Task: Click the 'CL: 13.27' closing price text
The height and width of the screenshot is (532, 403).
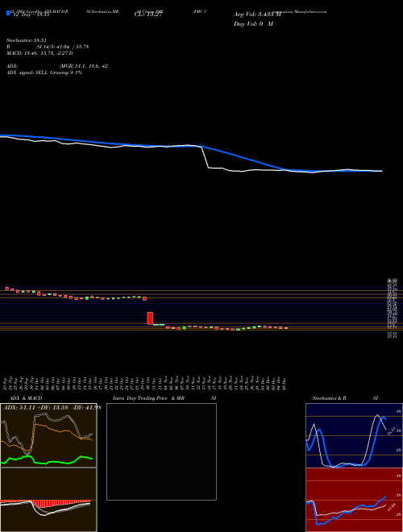Action: point(150,15)
